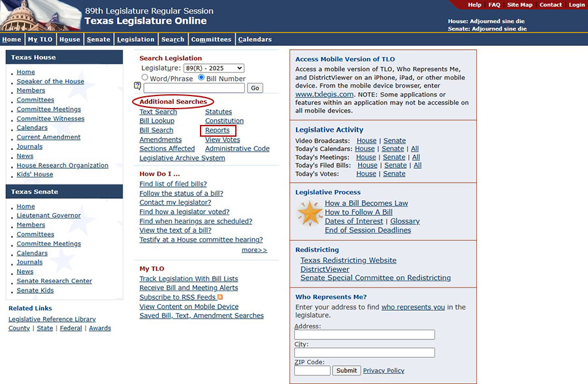Open the DistrictViewer link
The image size is (588, 384).
tap(325, 269)
